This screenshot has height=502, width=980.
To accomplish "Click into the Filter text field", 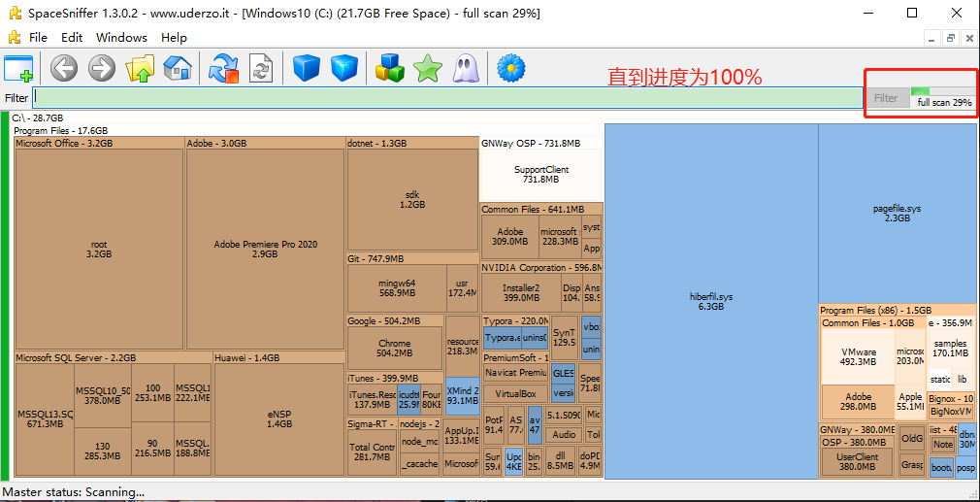I will (x=447, y=98).
